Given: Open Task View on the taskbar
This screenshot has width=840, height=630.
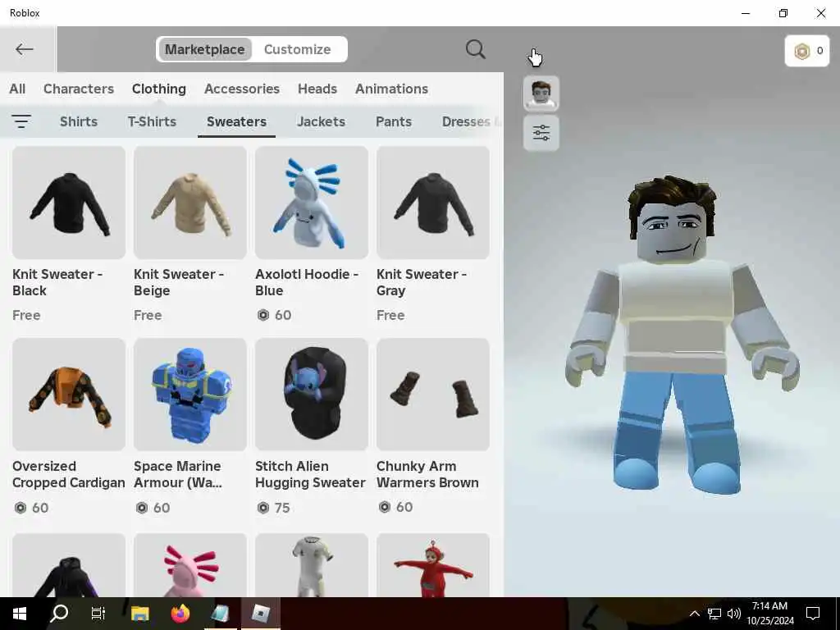Looking at the screenshot, I should click(98, 614).
